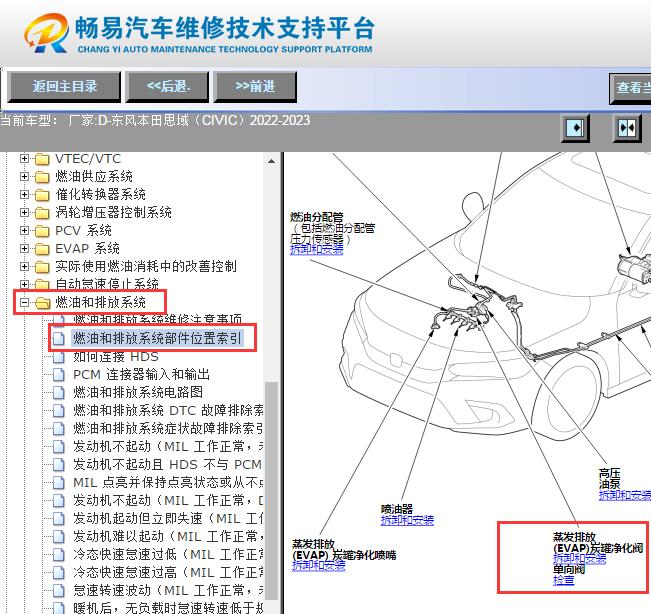651x614 pixels.
Task: Click document icon of MIL 点亮并保持点亮状态
Action: click(59, 482)
